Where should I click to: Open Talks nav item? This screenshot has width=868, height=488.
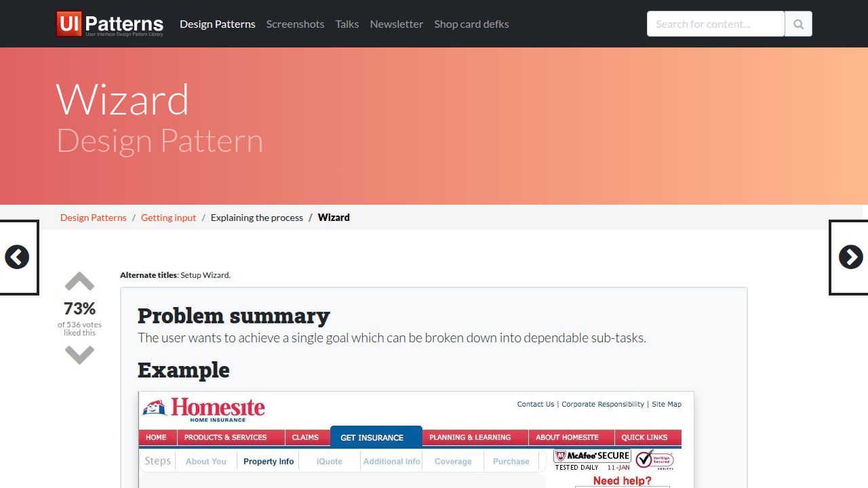[347, 24]
